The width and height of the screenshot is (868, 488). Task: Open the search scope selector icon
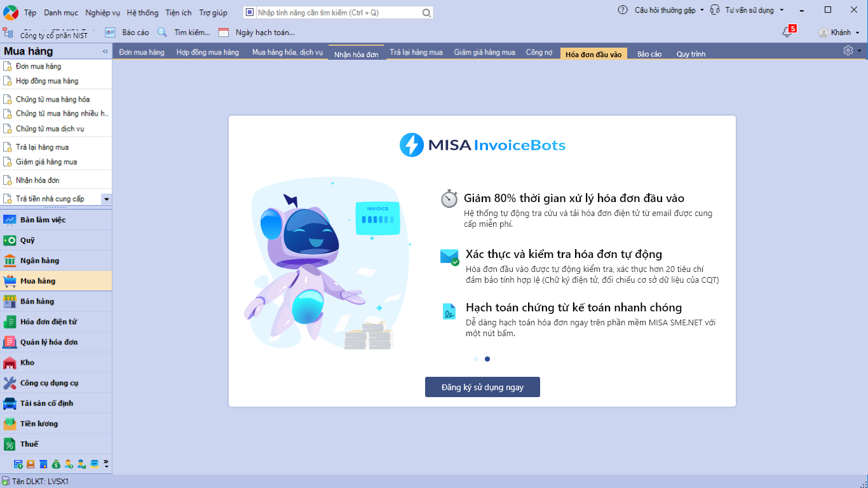click(x=250, y=13)
